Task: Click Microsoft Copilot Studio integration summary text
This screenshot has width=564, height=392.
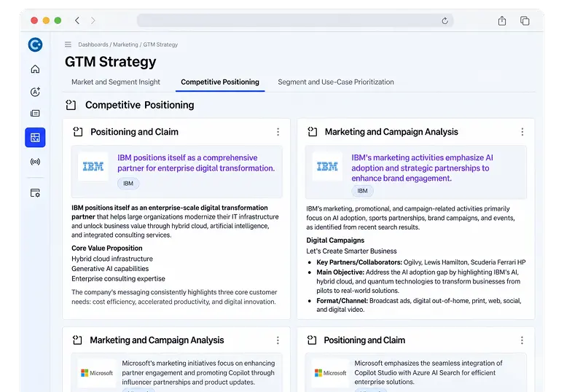Action: (428, 372)
